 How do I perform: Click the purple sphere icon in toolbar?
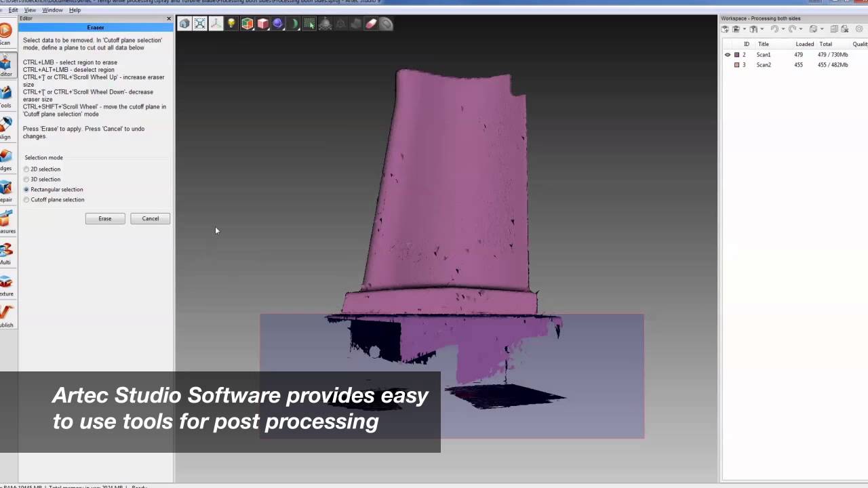(278, 24)
